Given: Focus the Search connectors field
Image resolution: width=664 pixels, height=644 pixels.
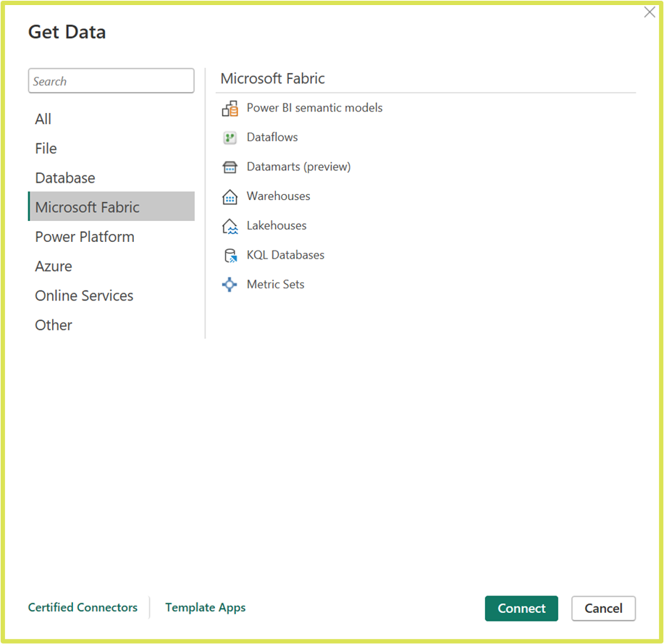Looking at the screenshot, I should (x=112, y=81).
